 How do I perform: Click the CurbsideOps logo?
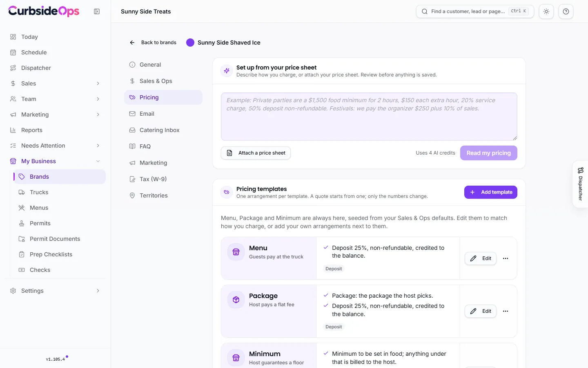(44, 11)
